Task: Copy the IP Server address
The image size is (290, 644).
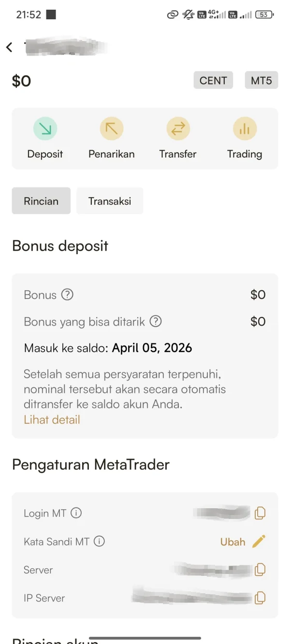Action: [260, 598]
